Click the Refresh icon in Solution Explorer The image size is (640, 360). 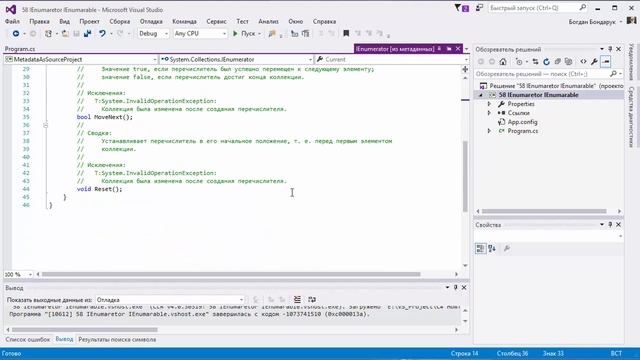(x=546, y=62)
